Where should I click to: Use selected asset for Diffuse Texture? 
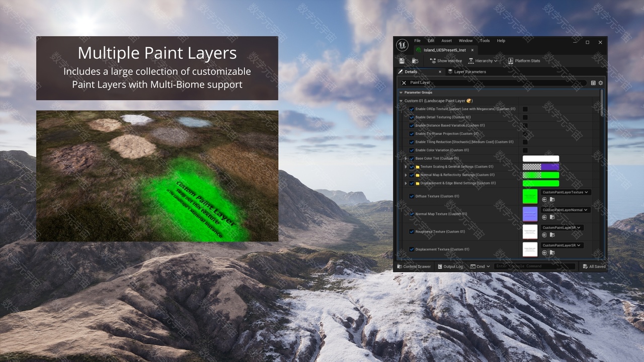pos(544,200)
